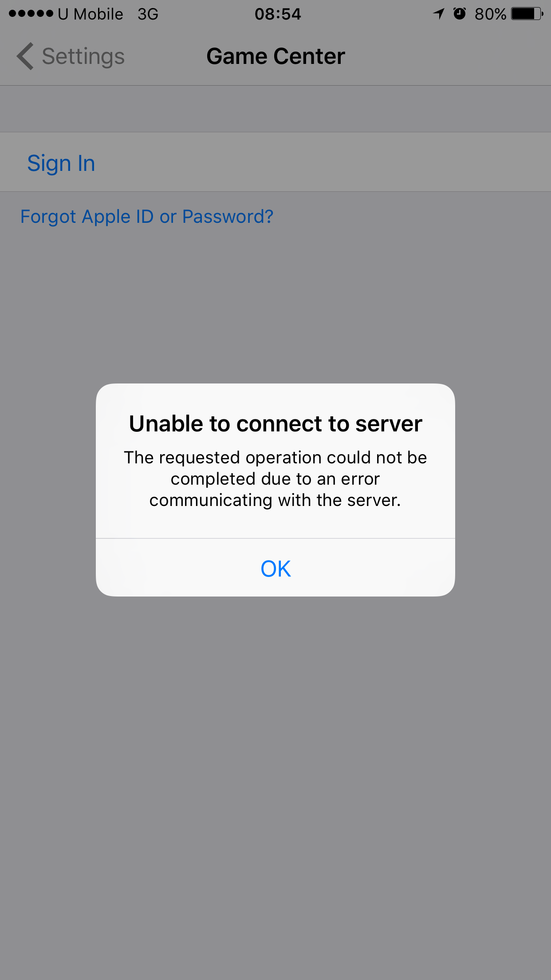Tap the back chevron arrow beside Settings
The height and width of the screenshot is (980, 551).
pos(25,56)
